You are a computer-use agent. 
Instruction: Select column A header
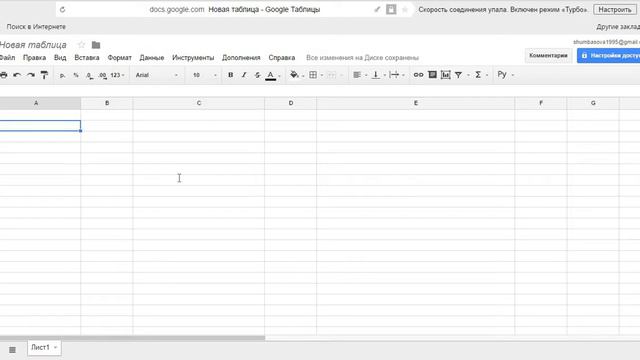pyautogui.click(x=40, y=103)
